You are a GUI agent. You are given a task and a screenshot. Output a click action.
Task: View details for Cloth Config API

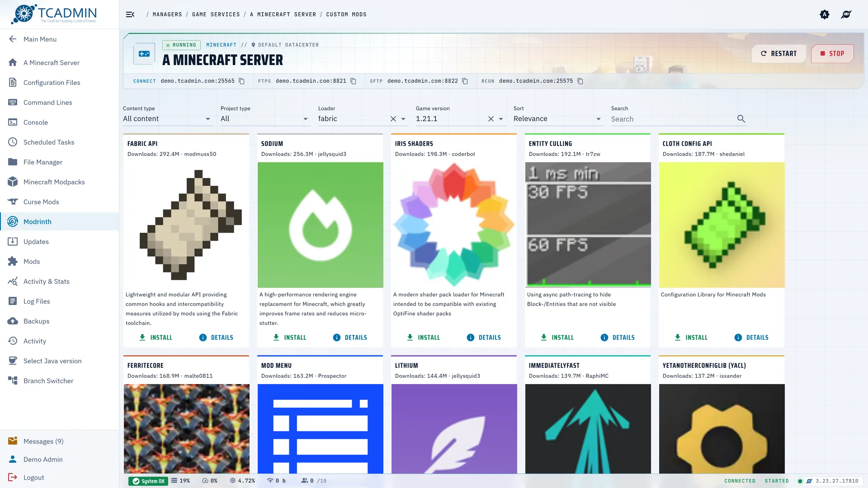(751, 338)
